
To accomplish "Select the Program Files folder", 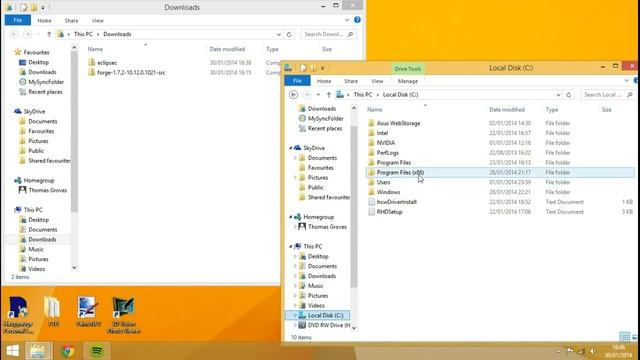I will 393,162.
